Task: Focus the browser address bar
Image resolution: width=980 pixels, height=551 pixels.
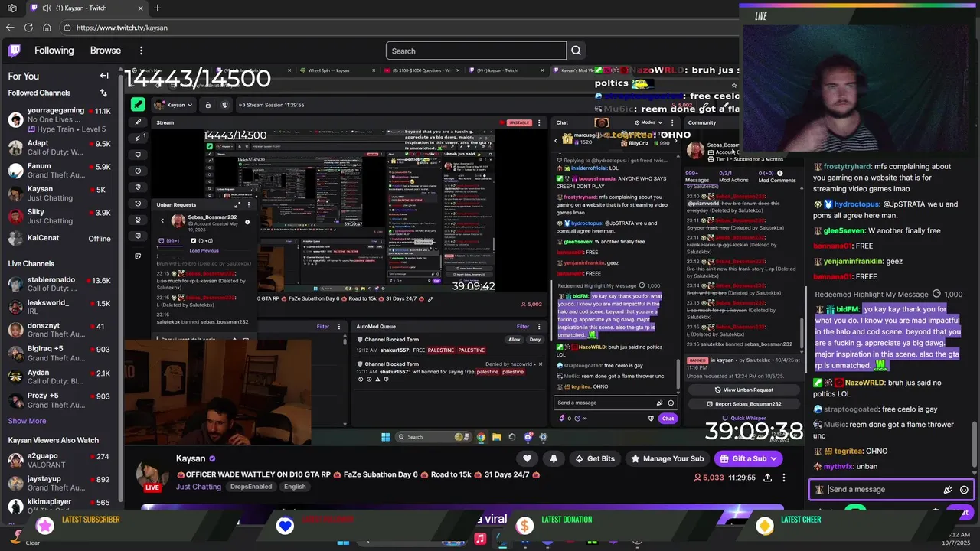Action: 398,28
